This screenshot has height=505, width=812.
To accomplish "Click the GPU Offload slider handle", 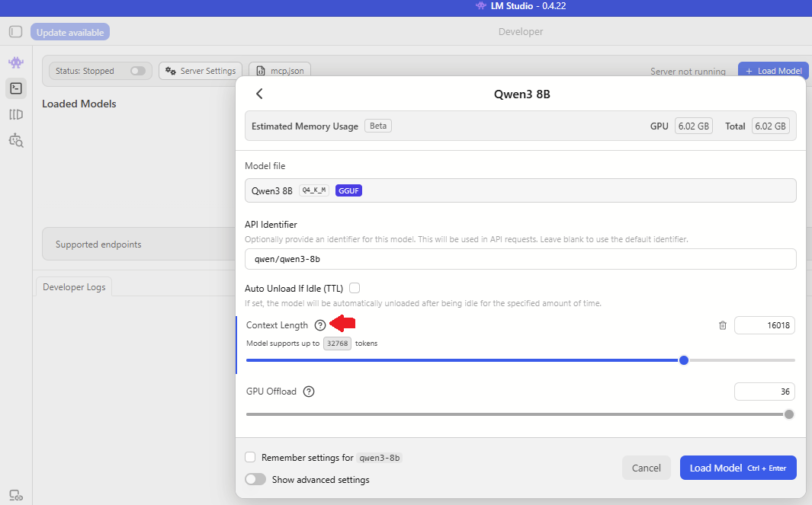I will (788, 414).
